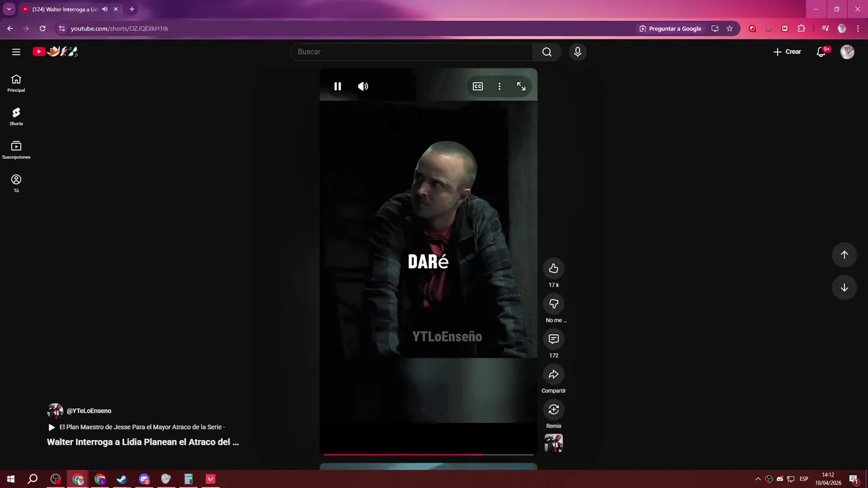Click the Short title 'Walter Interroga a Lidia'
The width and height of the screenshot is (868, 488).
(x=143, y=442)
